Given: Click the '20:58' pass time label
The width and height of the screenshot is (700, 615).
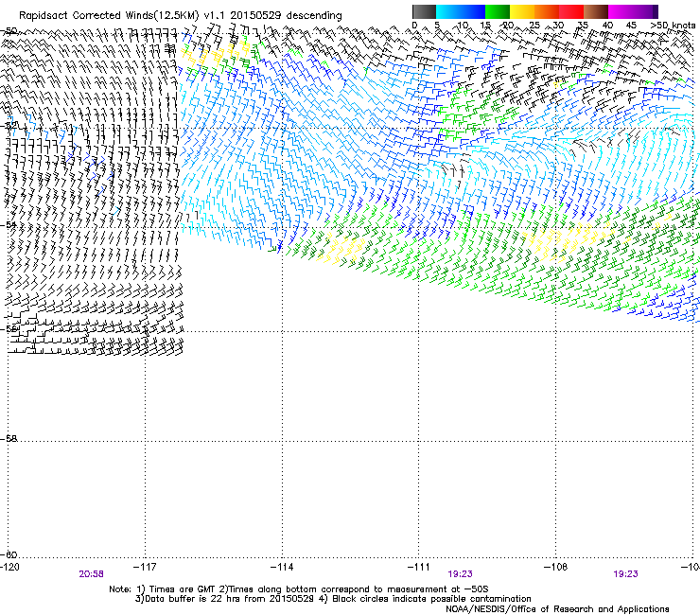Looking at the screenshot, I should click(92, 574).
